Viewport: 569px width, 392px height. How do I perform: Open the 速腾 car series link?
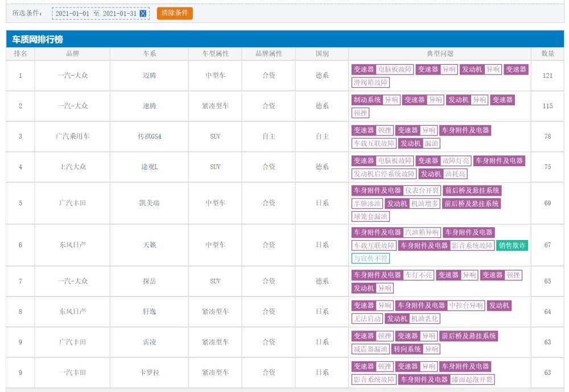point(149,106)
